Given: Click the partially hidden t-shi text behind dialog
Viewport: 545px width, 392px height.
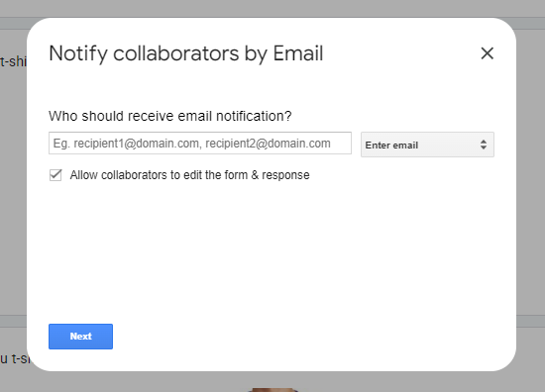Looking at the screenshot, I should coord(13,61).
